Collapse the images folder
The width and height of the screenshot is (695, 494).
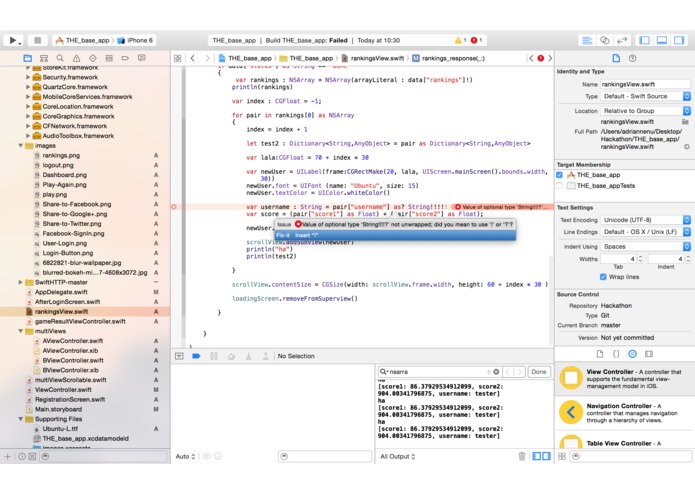coord(20,145)
